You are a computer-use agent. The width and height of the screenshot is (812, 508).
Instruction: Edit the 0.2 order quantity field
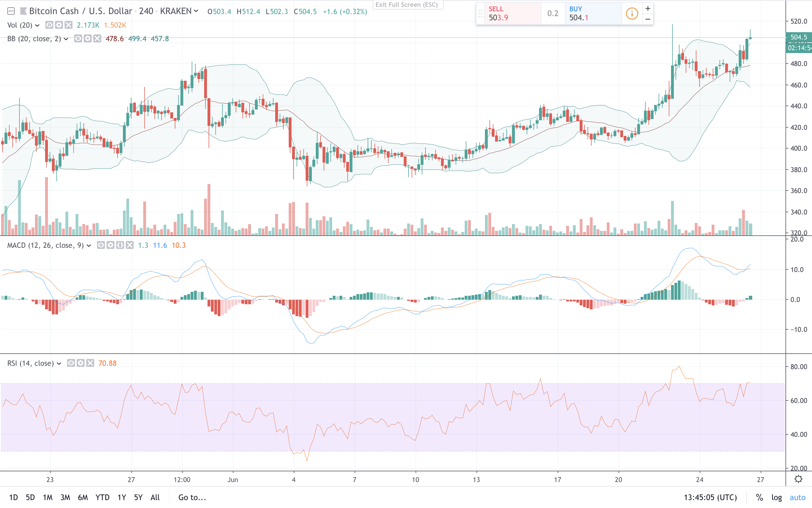(x=553, y=14)
